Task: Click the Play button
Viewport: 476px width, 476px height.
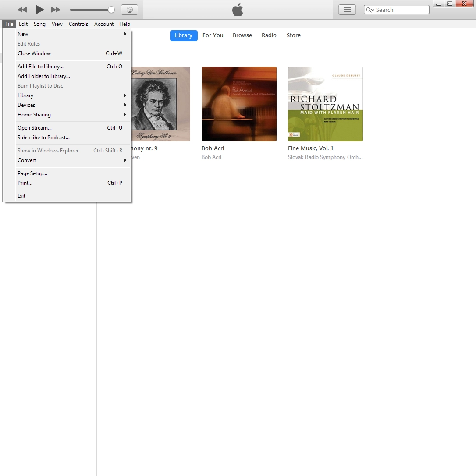Action: (x=39, y=10)
